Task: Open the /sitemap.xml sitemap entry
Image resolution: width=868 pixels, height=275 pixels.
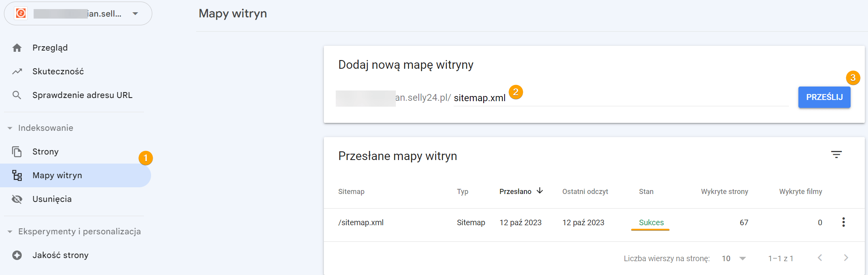Action: (361, 222)
